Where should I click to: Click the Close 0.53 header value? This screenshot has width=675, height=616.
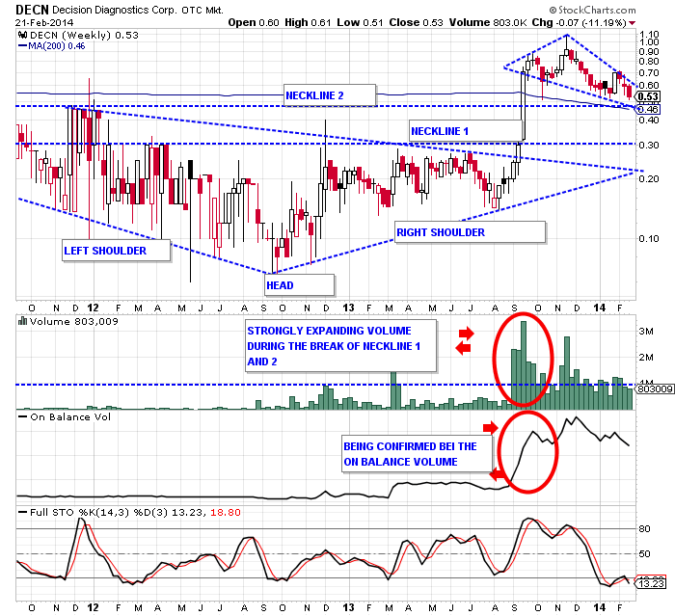[x=416, y=22]
